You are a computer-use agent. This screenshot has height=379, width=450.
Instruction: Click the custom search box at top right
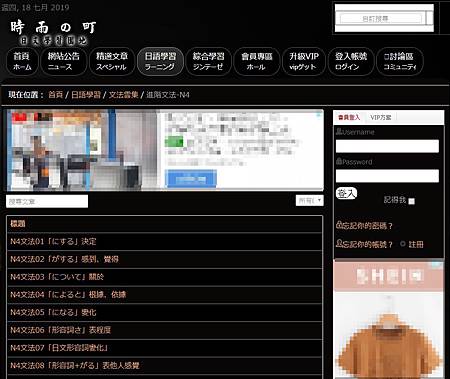coord(381,19)
